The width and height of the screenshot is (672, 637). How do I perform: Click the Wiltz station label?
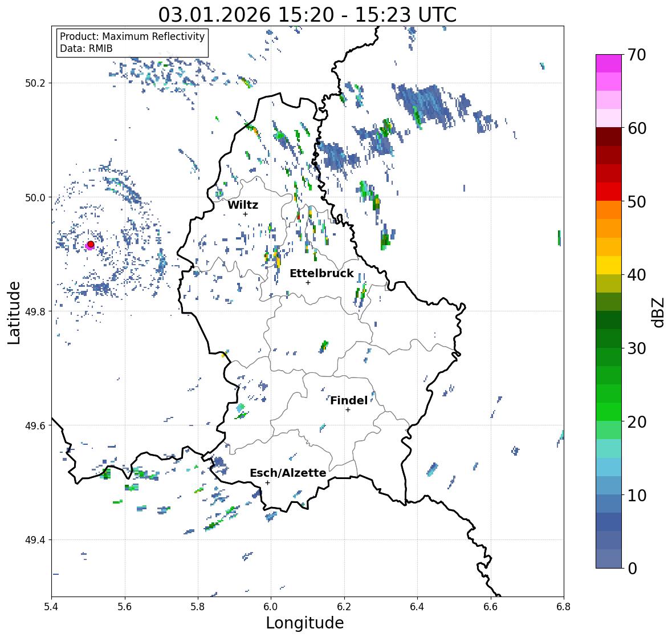pyautogui.click(x=243, y=205)
